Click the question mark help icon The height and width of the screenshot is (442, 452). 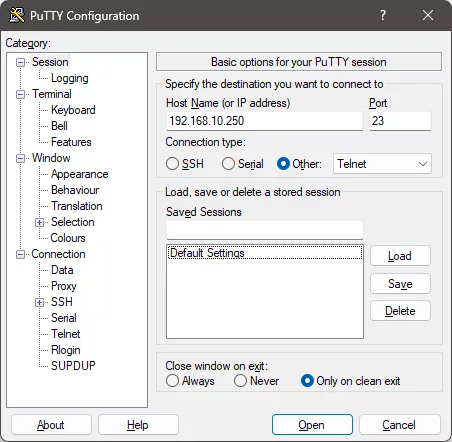pyautogui.click(x=383, y=15)
